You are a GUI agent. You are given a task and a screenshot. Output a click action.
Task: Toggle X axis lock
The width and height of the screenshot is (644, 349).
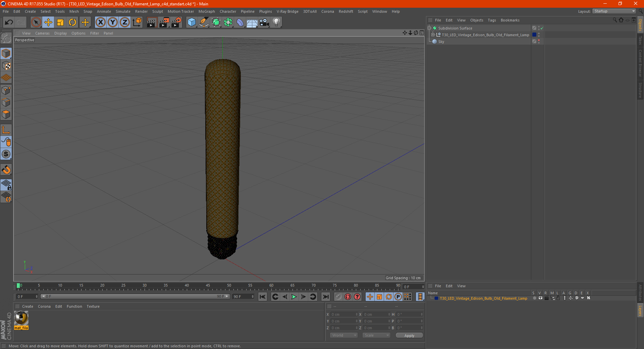[x=100, y=22]
